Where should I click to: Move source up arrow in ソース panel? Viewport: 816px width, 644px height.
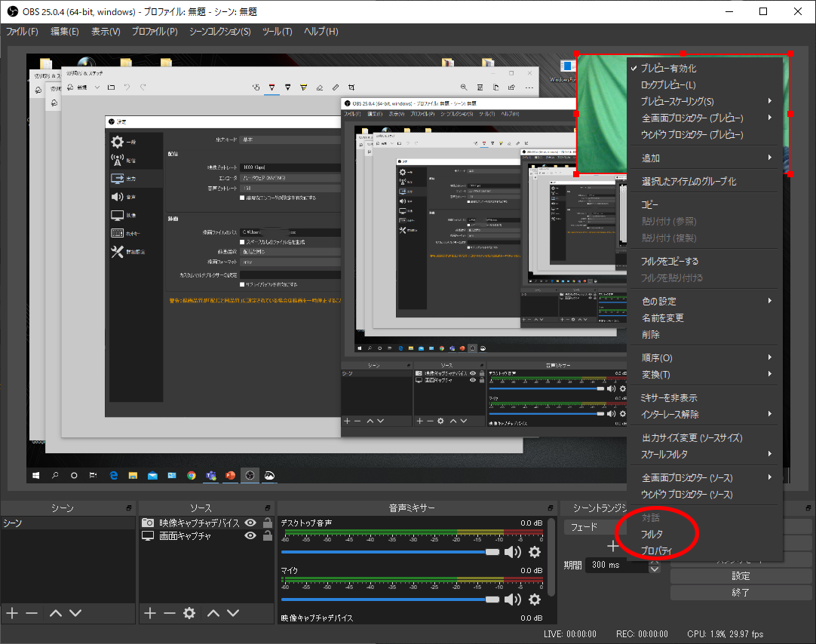[213, 613]
